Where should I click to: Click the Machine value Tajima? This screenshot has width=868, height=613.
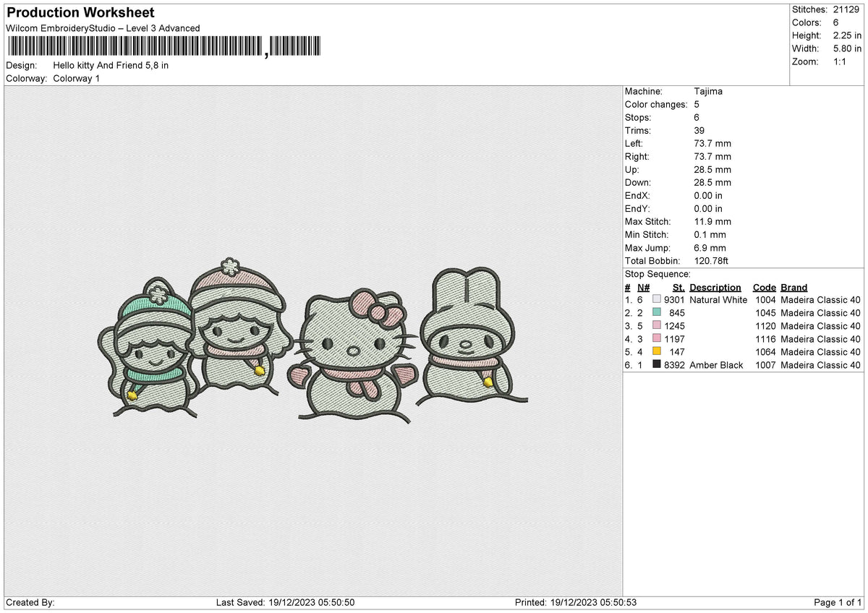tap(708, 91)
